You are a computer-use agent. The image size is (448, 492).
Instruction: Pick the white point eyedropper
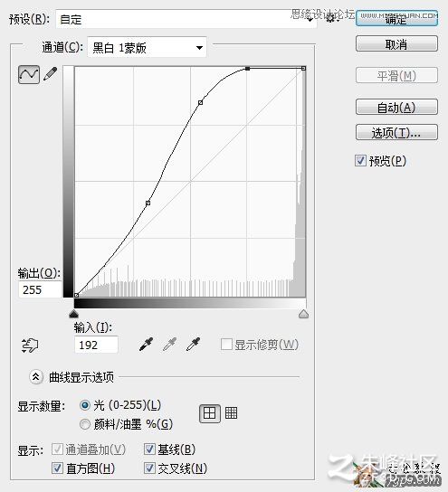click(193, 344)
